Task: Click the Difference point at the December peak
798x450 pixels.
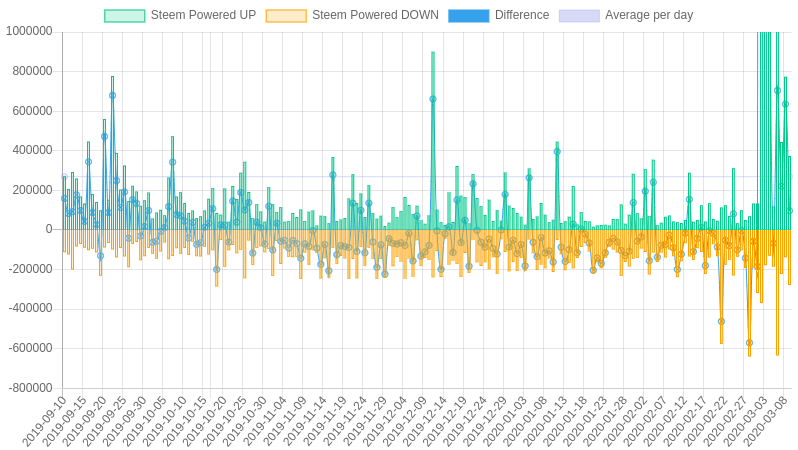Action: point(433,99)
